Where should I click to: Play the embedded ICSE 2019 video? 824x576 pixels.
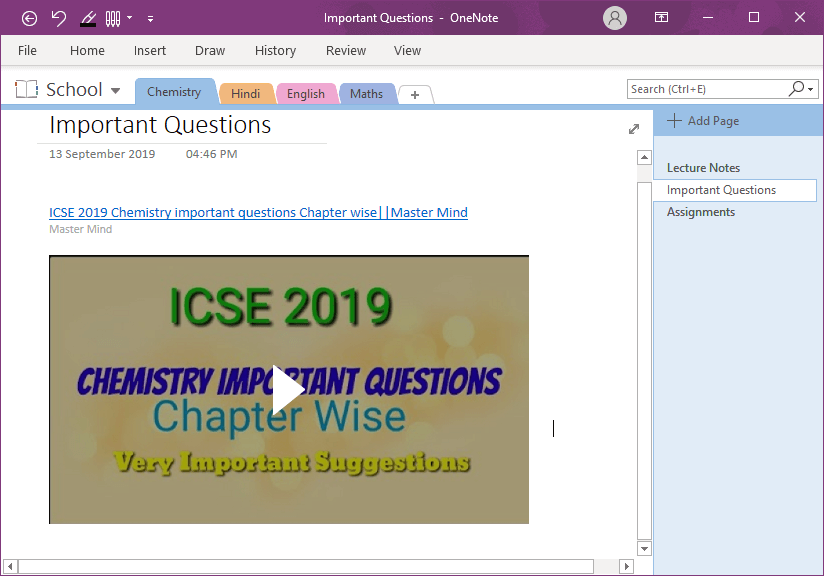(288, 389)
